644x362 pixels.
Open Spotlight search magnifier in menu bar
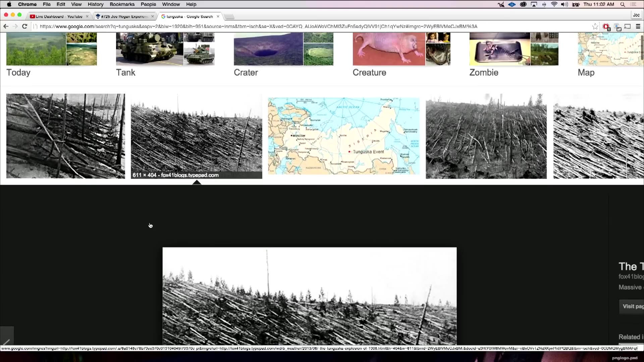point(623,4)
